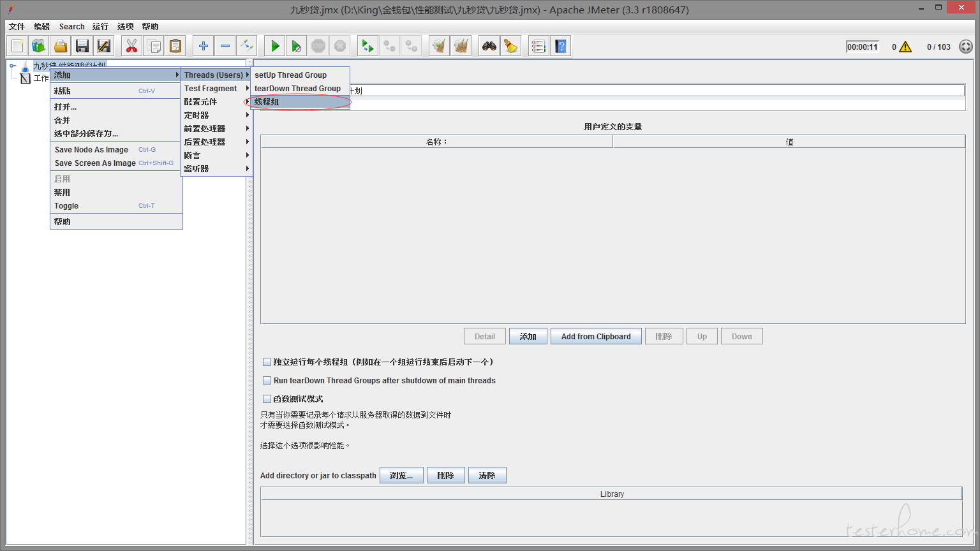Expand the 前置处理器 submenu

pos(216,128)
